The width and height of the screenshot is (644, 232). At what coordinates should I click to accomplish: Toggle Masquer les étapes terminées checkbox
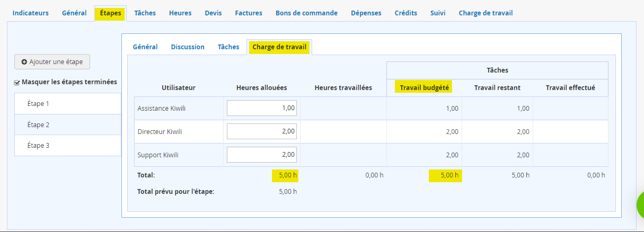coord(17,82)
